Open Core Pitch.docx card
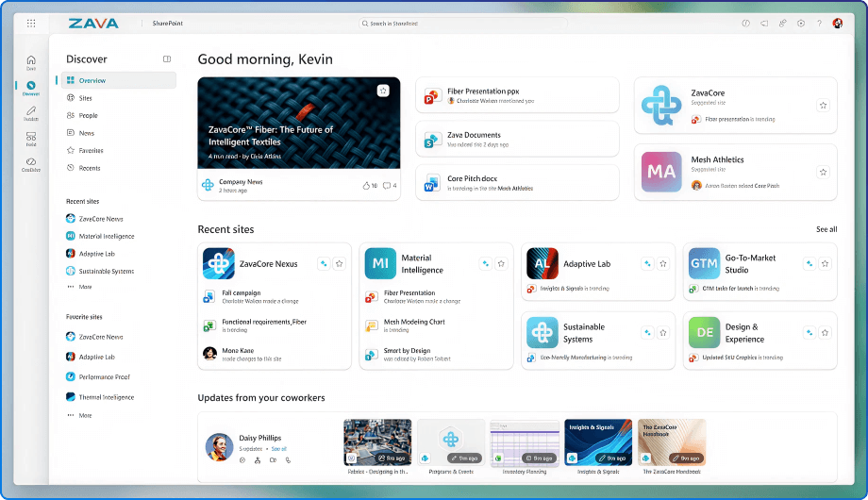Screen dimensions: 868x500 (517, 183)
